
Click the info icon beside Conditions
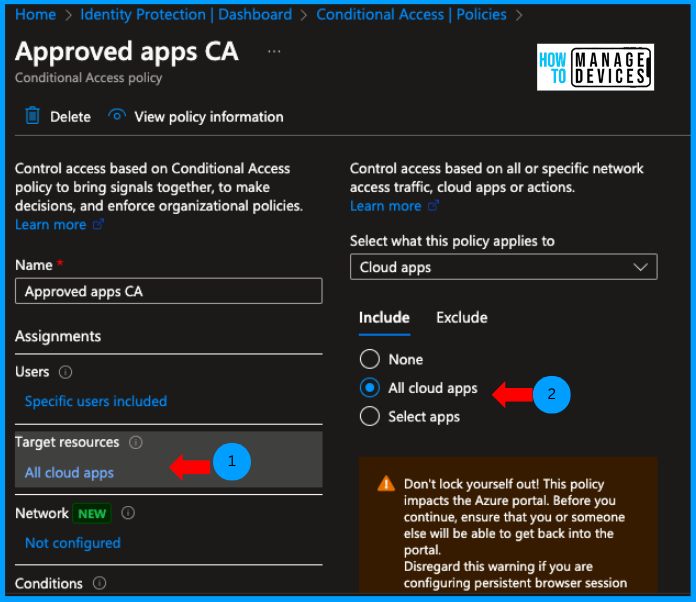coord(99,583)
